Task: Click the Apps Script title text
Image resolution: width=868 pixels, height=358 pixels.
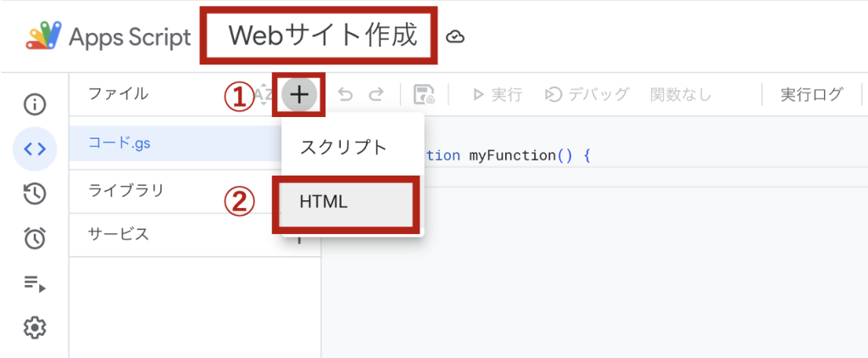Action: 130,37
